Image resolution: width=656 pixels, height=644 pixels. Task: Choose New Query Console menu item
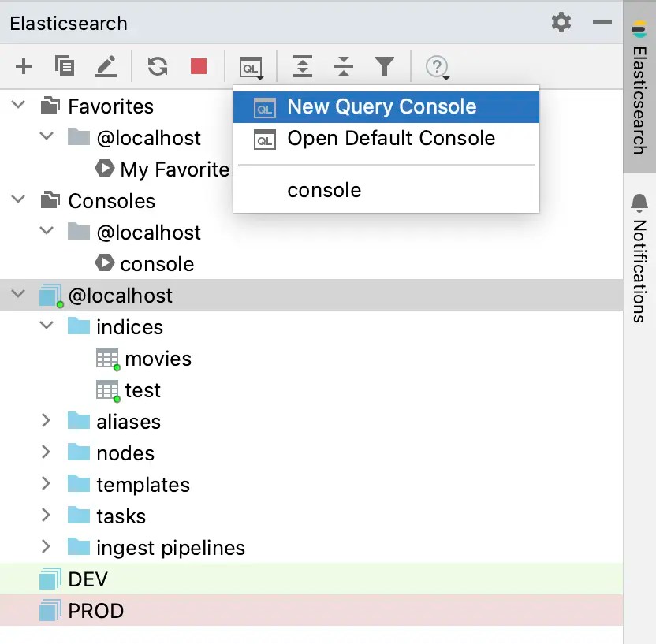(x=386, y=107)
